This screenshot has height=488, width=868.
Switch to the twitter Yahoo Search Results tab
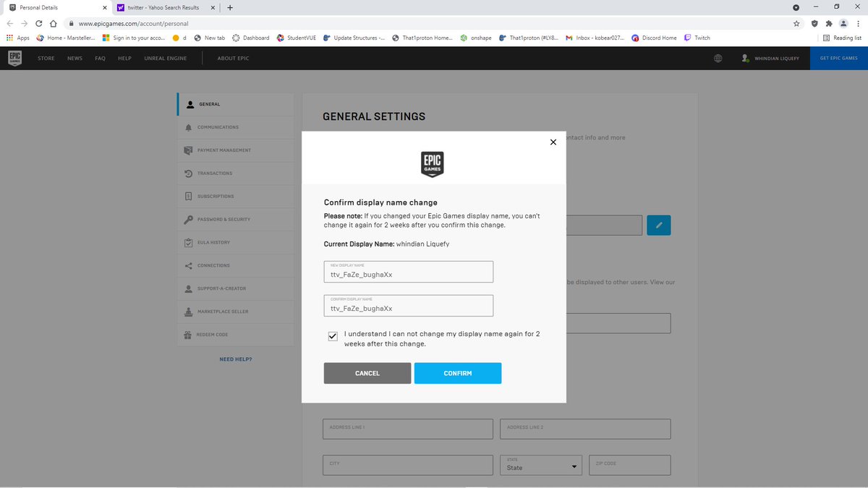click(166, 8)
